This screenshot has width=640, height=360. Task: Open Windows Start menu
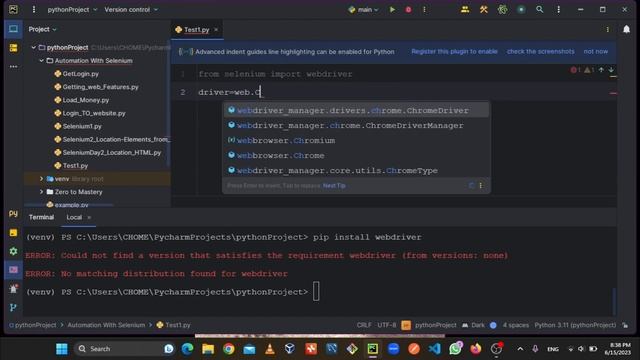[62, 349]
